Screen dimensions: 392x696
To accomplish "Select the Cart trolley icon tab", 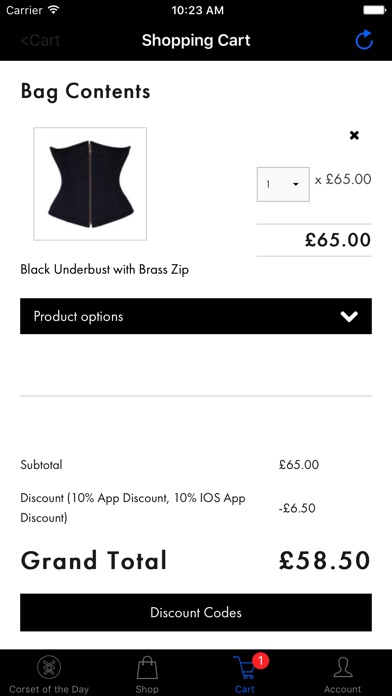I will coord(245,668).
